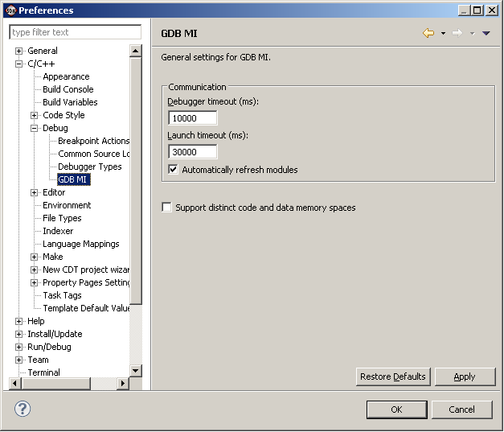Toggle Automatically refresh modules checkbox
This screenshot has width=504, height=432.
tap(173, 170)
